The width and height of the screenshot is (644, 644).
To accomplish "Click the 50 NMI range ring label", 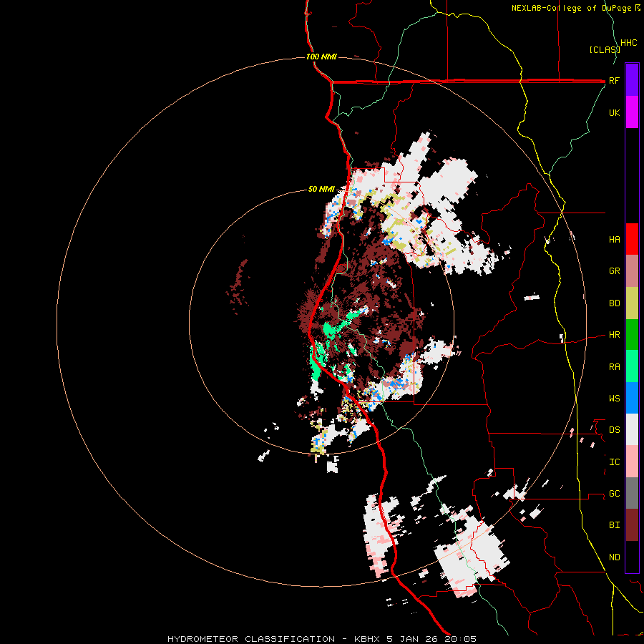I will coord(321,189).
